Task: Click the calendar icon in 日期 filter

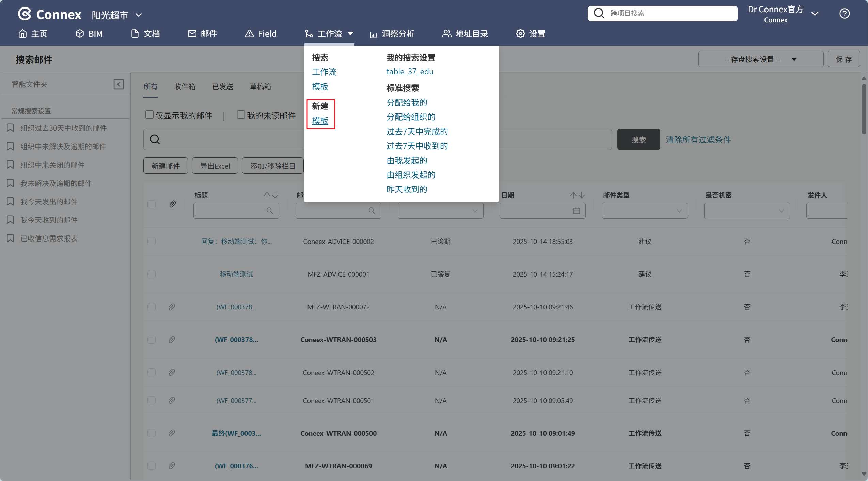Action: [x=576, y=211]
